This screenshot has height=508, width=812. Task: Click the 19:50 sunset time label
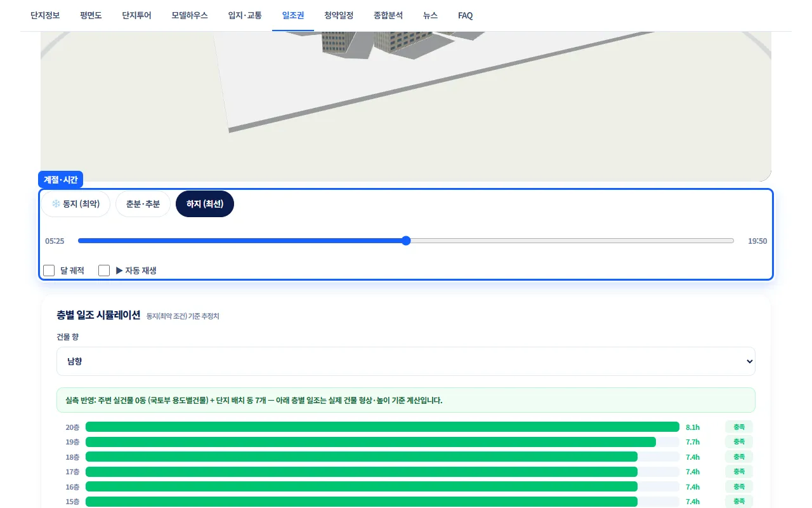pyautogui.click(x=757, y=241)
